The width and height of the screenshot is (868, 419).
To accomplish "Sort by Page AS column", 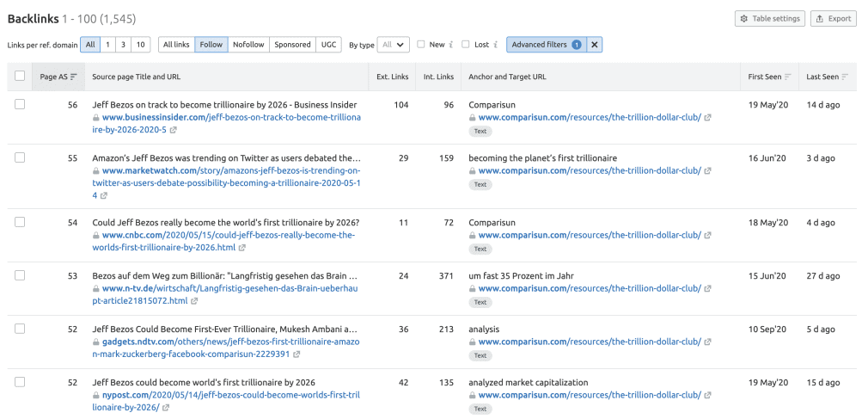I will click(x=58, y=77).
